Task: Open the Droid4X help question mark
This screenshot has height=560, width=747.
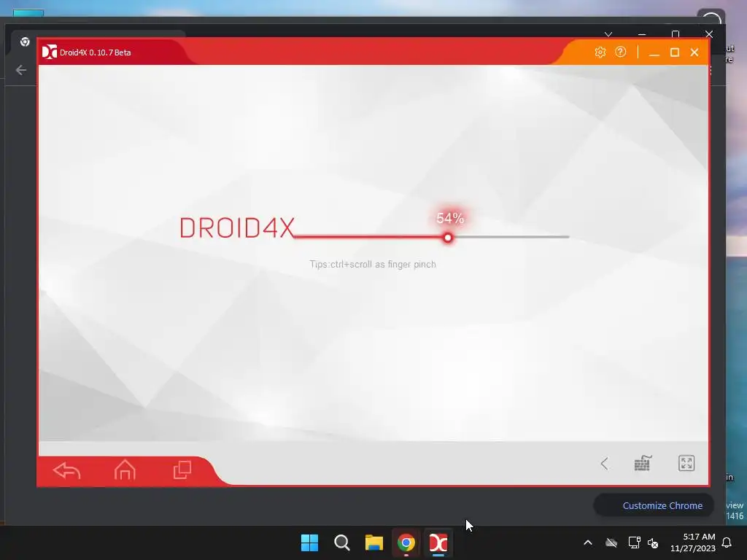Action: 620,52
